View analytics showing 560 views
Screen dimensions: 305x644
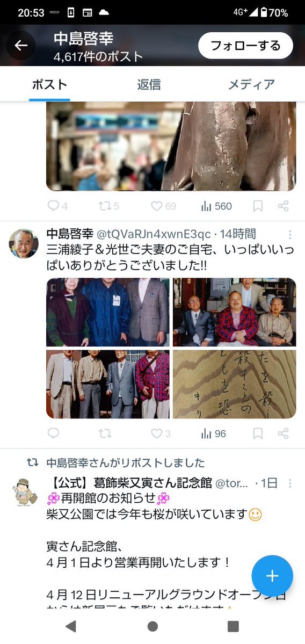click(x=216, y=206)
